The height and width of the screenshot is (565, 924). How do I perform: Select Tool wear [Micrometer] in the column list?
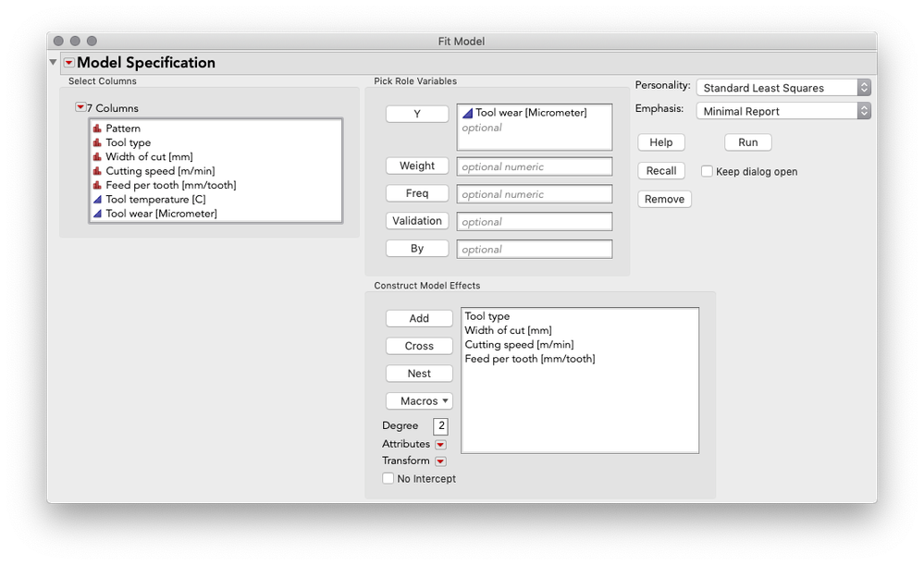pos(161,214)
